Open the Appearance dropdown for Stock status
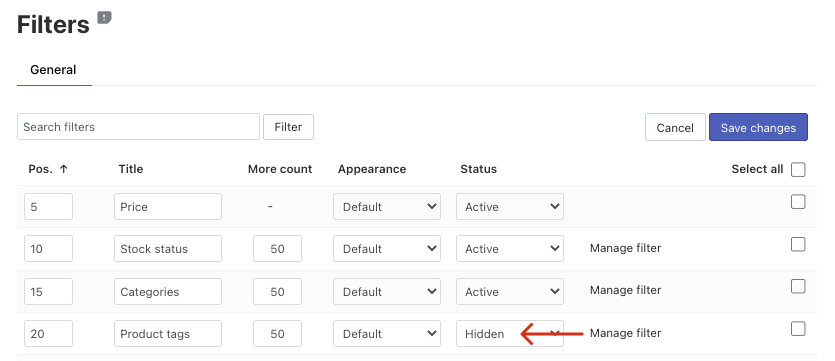 coord(387,249)
